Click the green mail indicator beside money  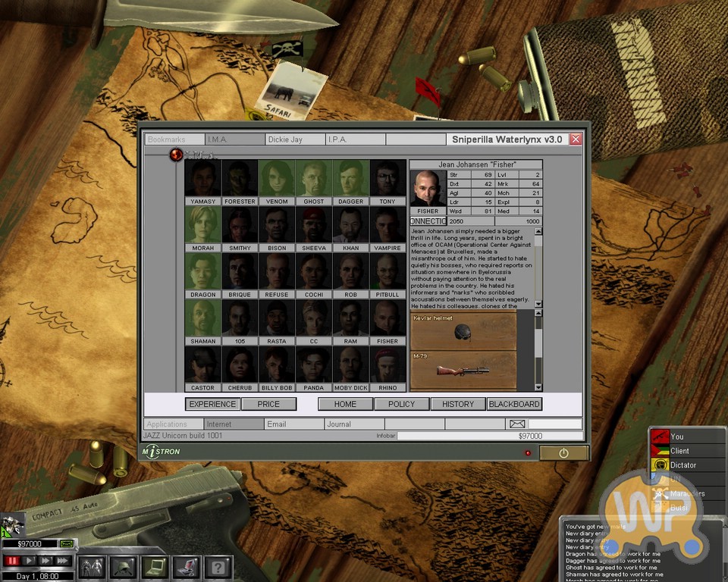67,543
